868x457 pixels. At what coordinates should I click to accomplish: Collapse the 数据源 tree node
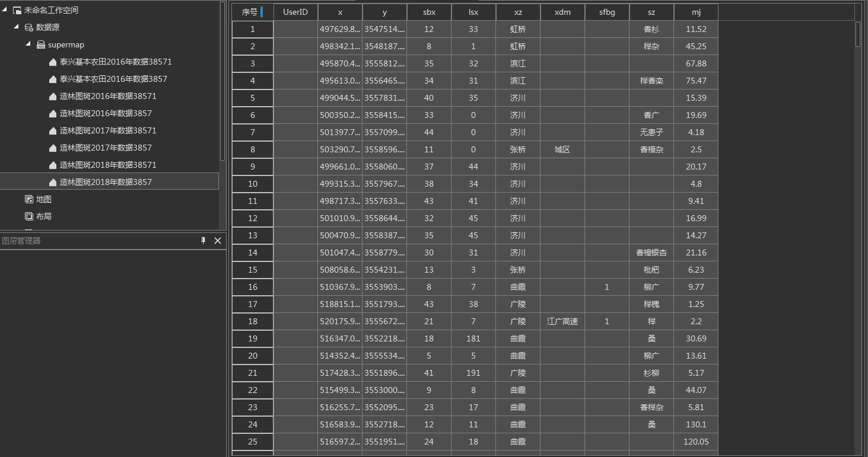pos(16,27)
